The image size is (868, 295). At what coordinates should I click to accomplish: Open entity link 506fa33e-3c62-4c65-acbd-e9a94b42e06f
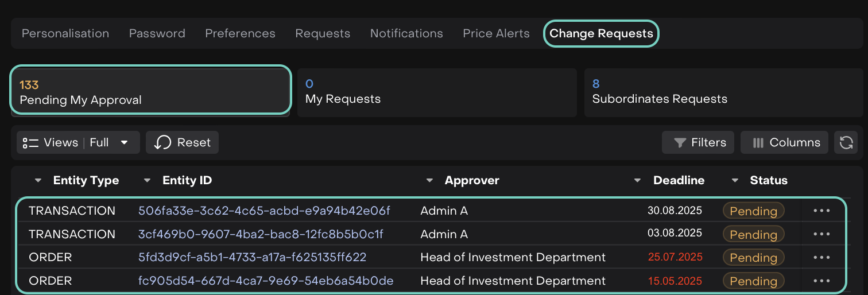coord(264,211)
